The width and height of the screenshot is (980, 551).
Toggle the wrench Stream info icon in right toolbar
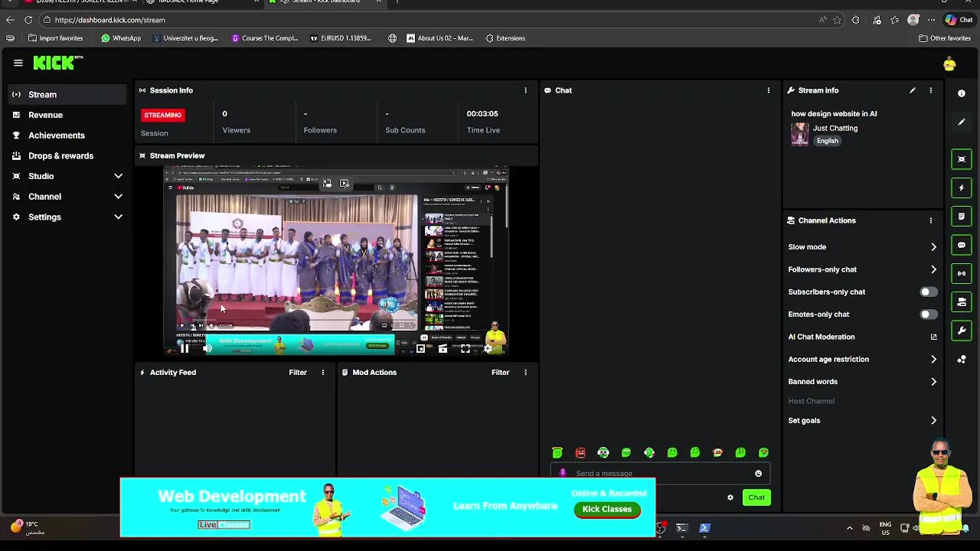pyautogui.click(x=962, y=331)
